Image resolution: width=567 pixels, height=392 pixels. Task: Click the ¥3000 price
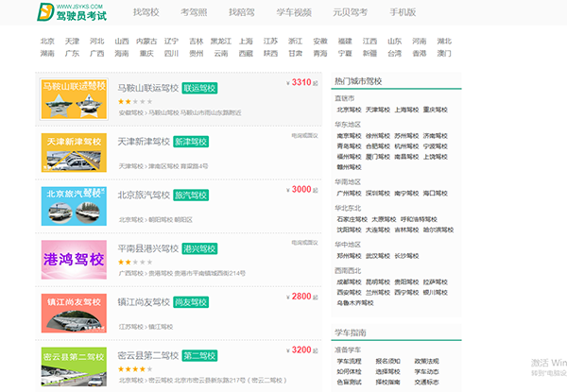pyautogui.click(x=301, y=189)
